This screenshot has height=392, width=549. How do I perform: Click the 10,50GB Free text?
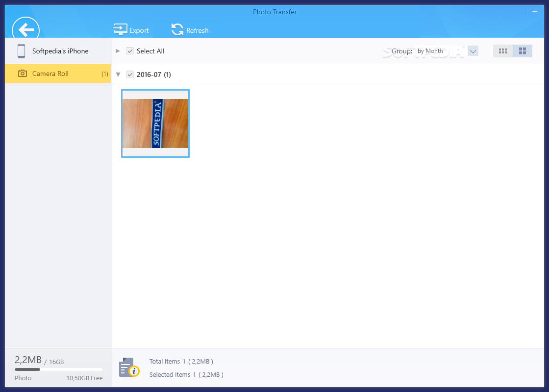click(x=84, y=378)
